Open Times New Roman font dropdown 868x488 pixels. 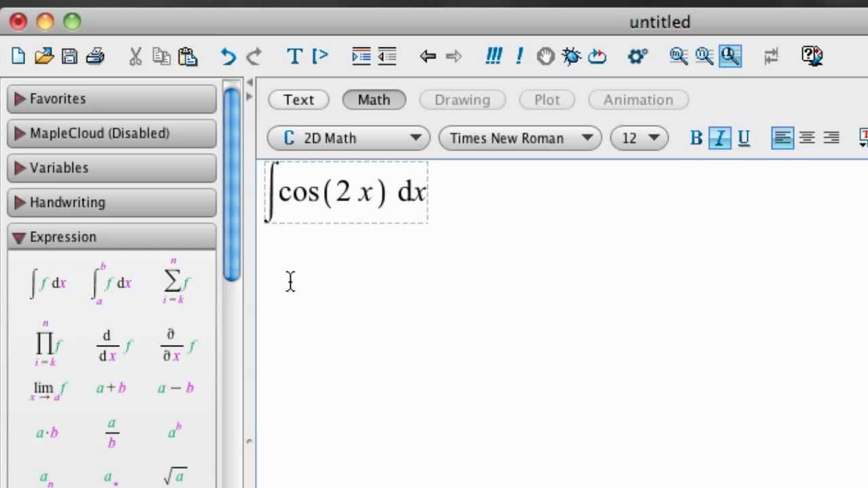(x=520, y=138)
